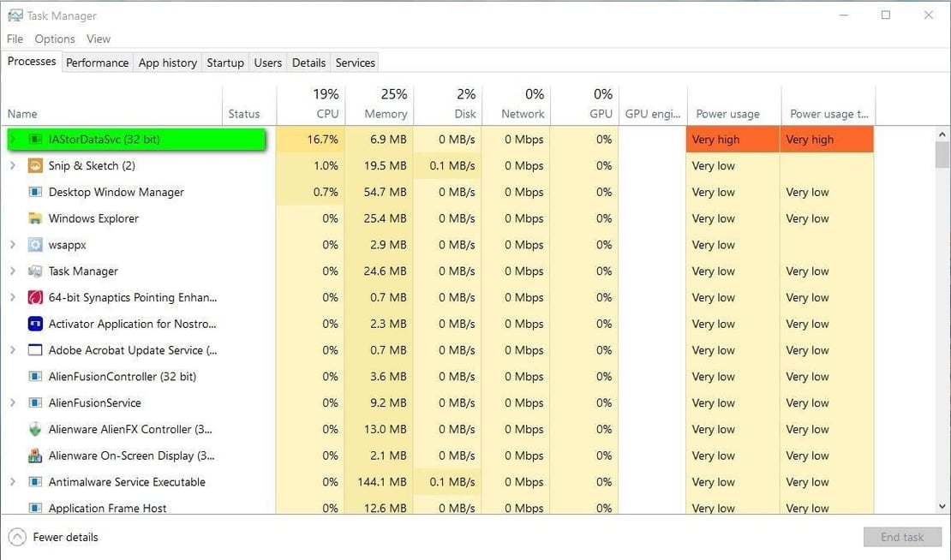
Task: Expand the Task Manager process entry
Action: 12,271
